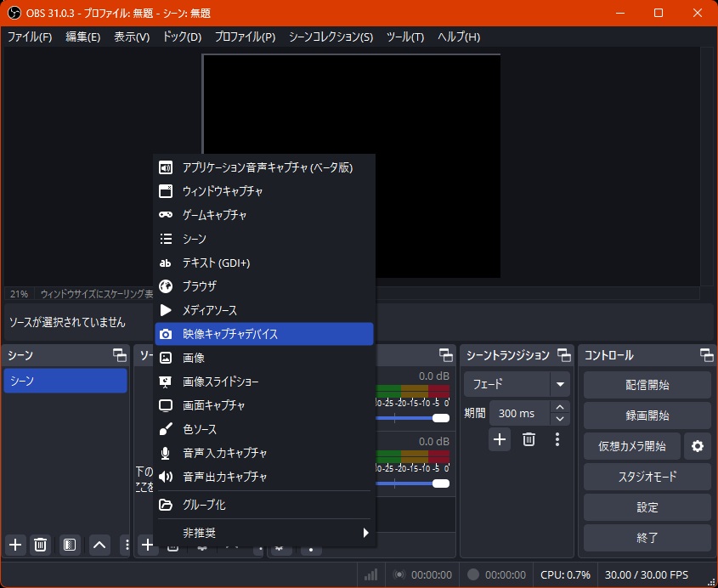Viewport: 718px width, 588px height.
Task: Open virtual camera settings gear
Action: (698, 446)
